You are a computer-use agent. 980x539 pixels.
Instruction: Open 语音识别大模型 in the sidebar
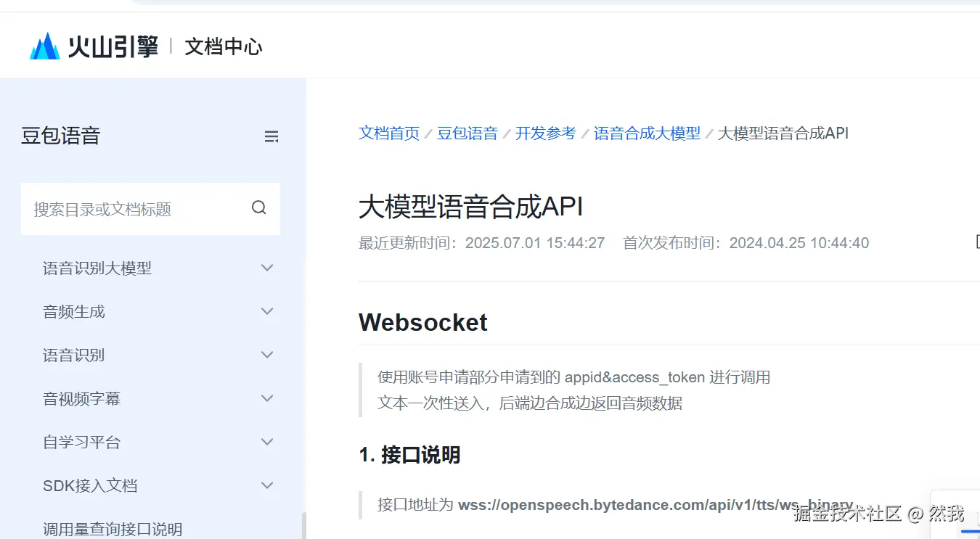click(97, 268)
